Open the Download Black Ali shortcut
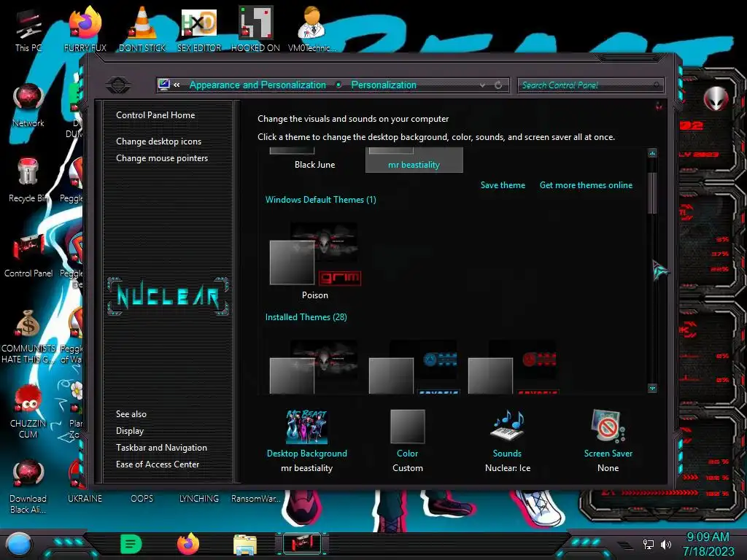The height and width of the screenshot is (560, 747). pos(28,486)
